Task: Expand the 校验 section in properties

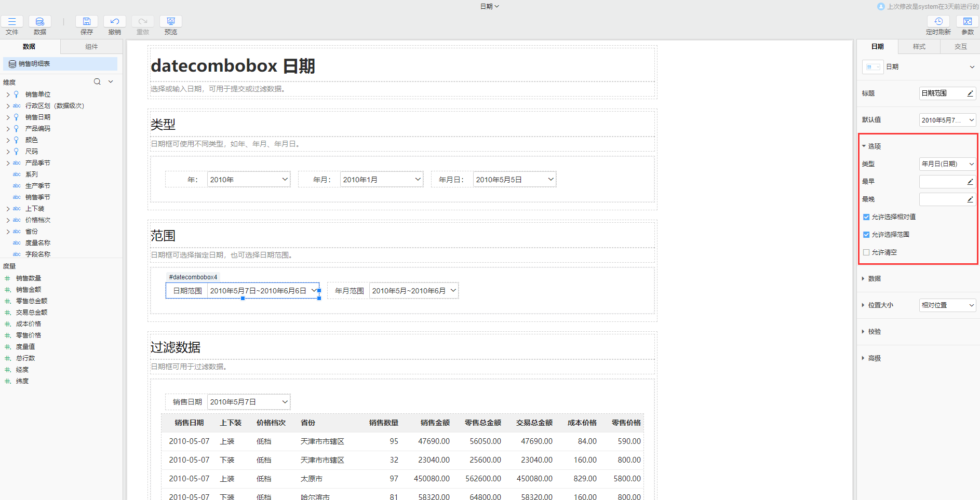Action: [874, 332]
